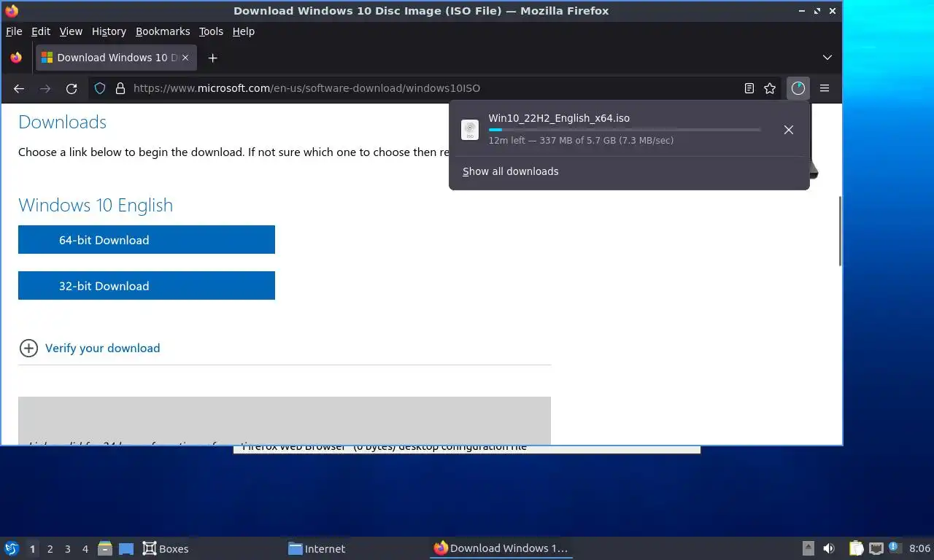Cancel the Win10_22H2_English_x64.iso download
934x560 pixels.
tap(788, 130)
